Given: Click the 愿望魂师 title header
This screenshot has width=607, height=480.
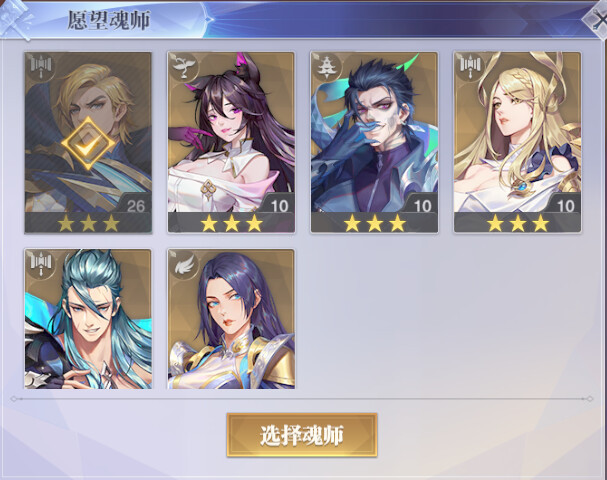Looking at the screenshot, I should coord(109,20).
